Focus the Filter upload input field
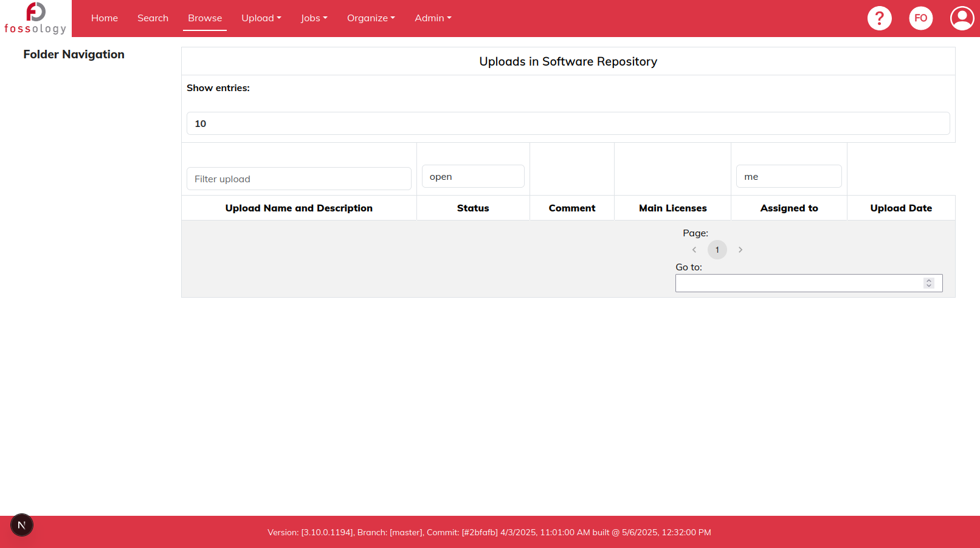The width and height of the screenshot is (980, 548). (299, 179)
